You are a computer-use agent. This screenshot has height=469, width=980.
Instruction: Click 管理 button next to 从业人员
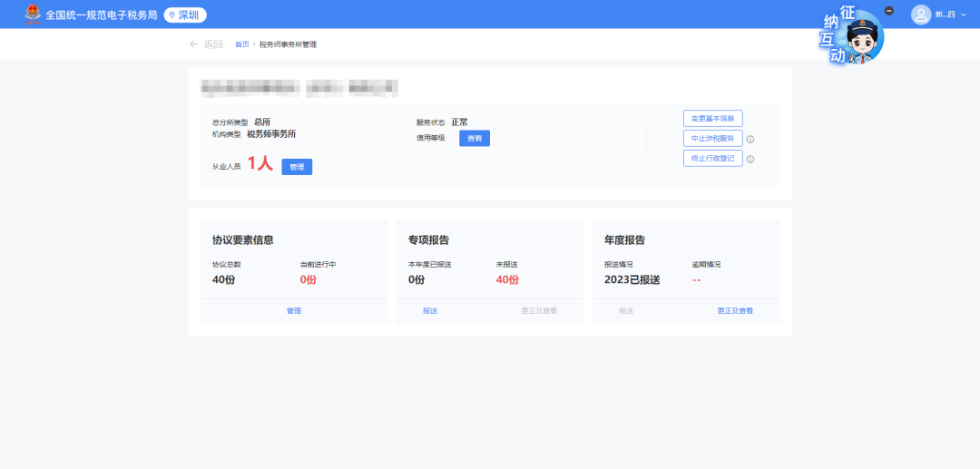coord(297,167)
